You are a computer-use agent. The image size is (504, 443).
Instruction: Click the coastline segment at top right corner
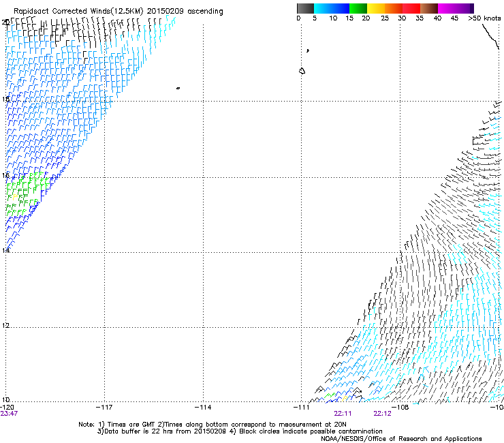491,36
